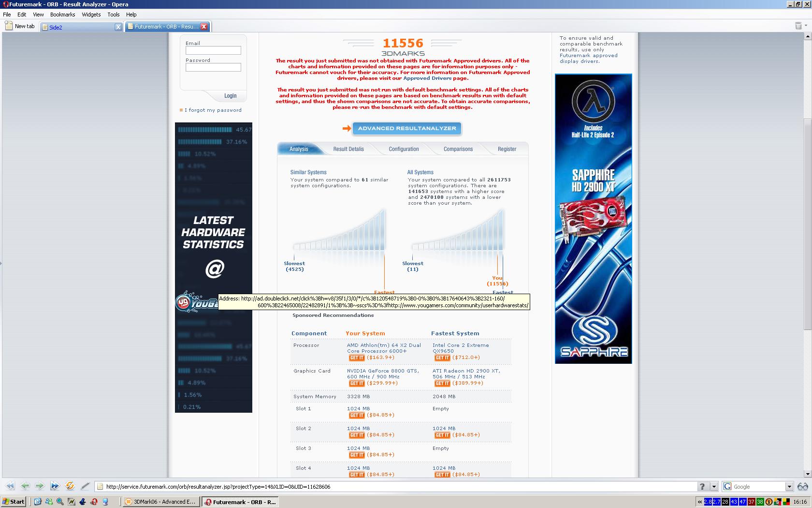Open the Widgets menu
The image size is (812, 508).
[91, 15]
